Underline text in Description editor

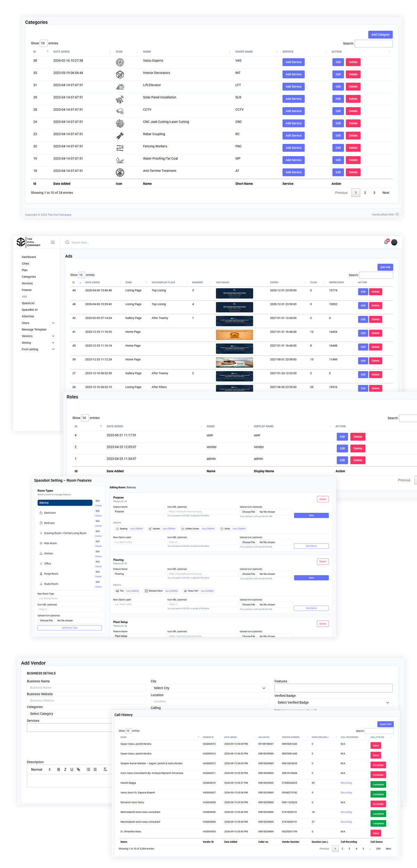point(72,770)
